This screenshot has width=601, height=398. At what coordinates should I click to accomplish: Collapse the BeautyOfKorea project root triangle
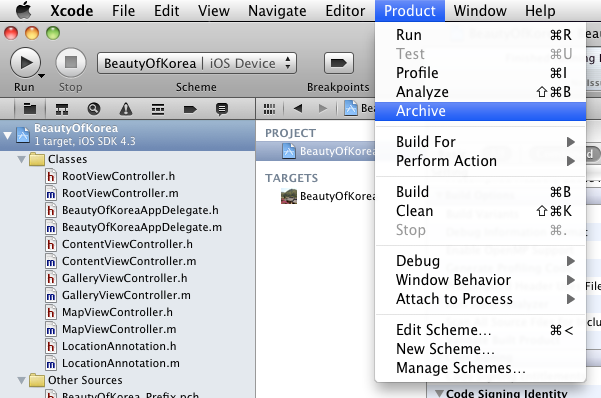[x=7, y=135]
